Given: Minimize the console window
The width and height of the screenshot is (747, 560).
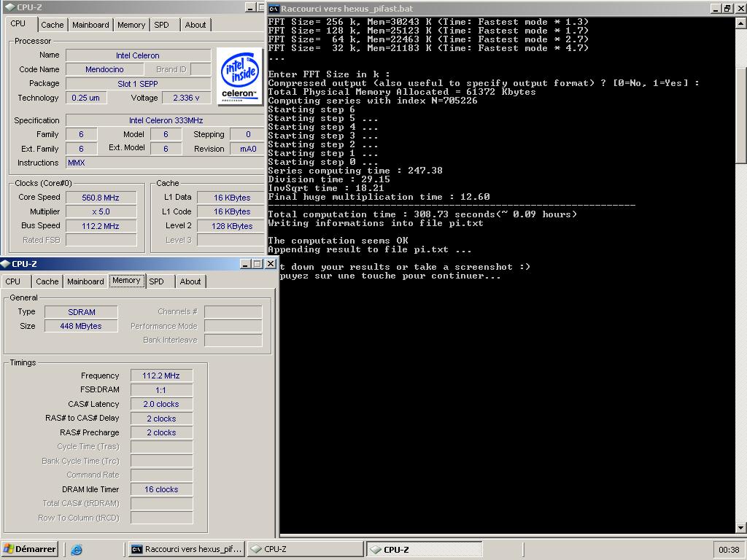Looking at the screenshot, I should tap(716, 9).
